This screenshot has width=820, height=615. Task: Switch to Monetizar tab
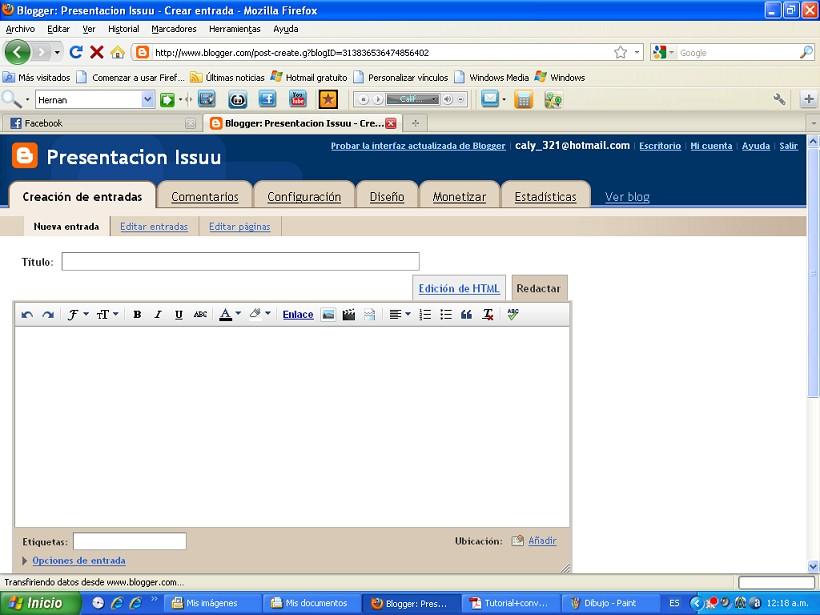click(x=459, y=197)
